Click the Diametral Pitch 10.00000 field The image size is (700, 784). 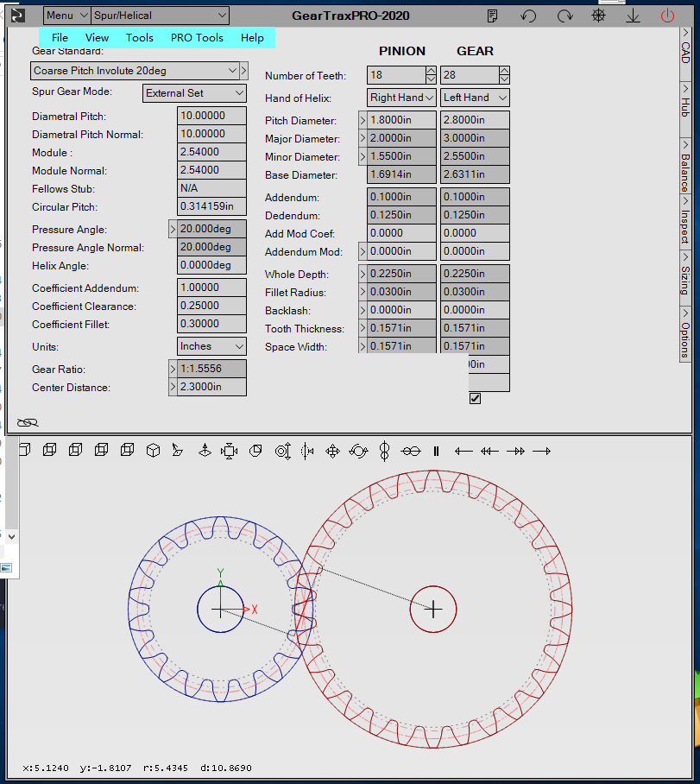[211, 116]
